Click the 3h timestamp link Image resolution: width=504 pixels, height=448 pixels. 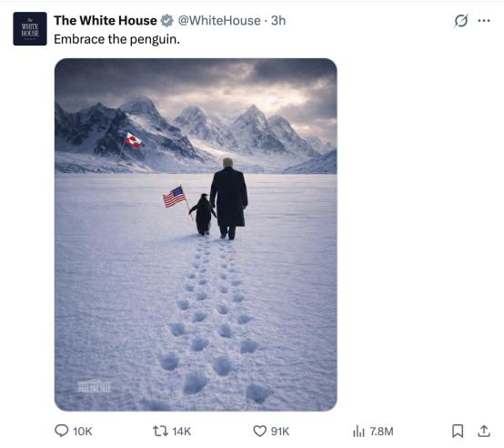278,21
